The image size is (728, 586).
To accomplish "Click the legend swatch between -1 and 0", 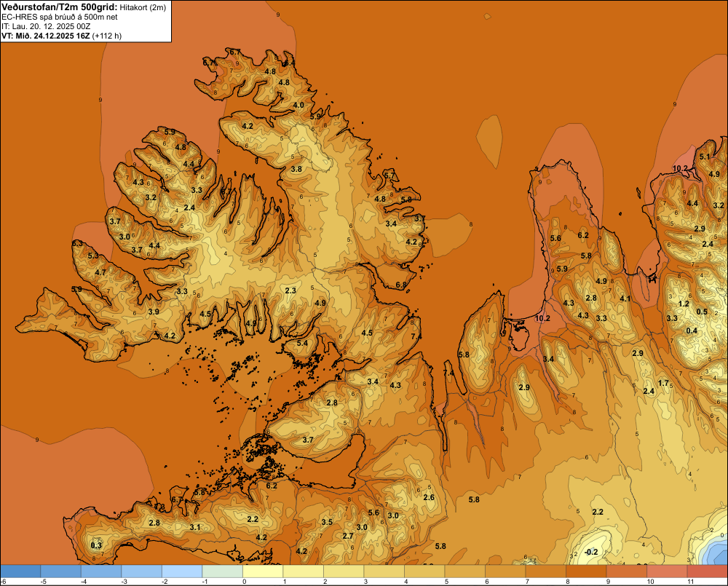I will click(x=223, y=571).
